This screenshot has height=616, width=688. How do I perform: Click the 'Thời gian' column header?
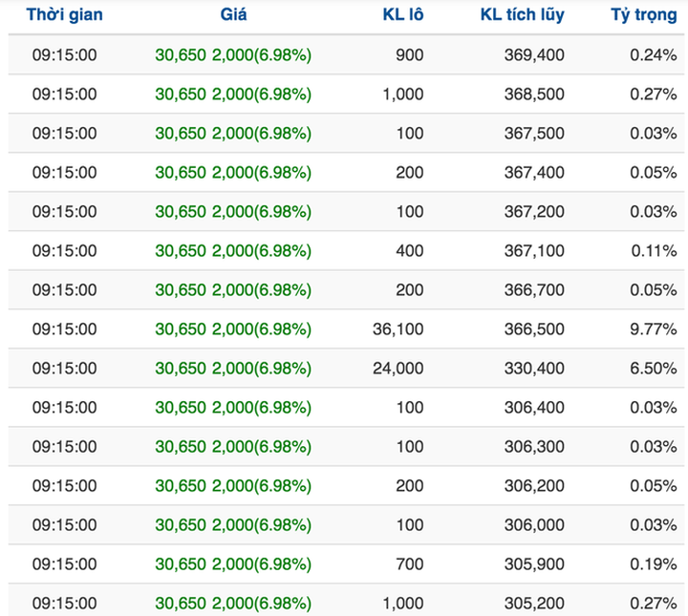coord(64,14)
